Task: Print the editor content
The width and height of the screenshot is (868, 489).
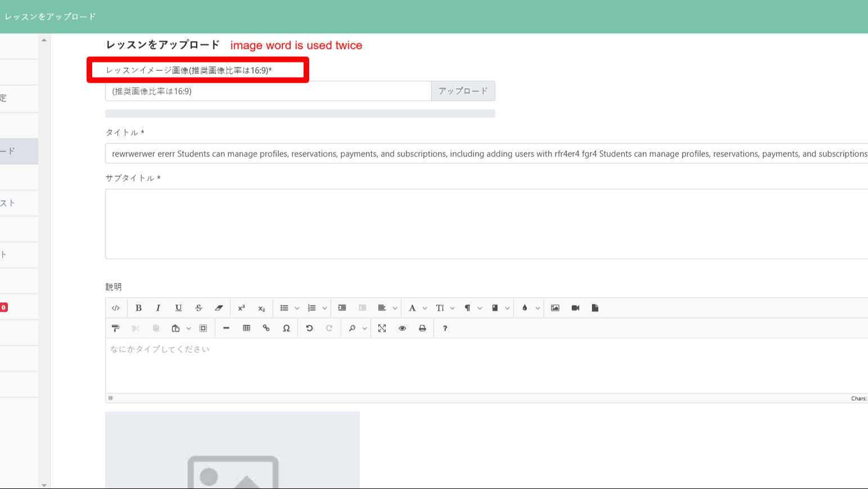Action: [x=422, y=328]
